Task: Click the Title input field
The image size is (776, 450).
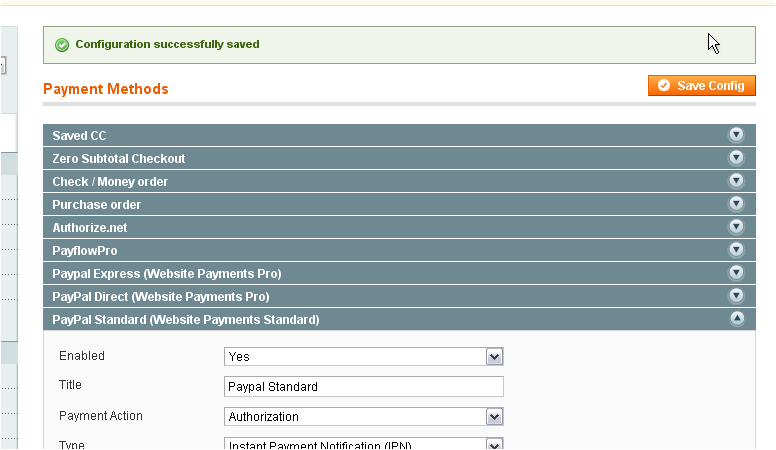Action: click(363, 387)
